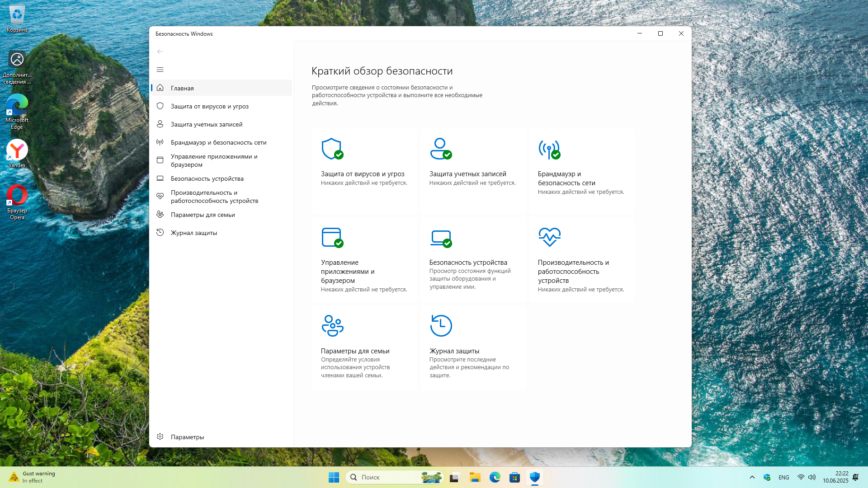Go to 'Журнал защиты' sidebar entry
The height and width of the screenshot is (488, 868).
coord(193,233)
